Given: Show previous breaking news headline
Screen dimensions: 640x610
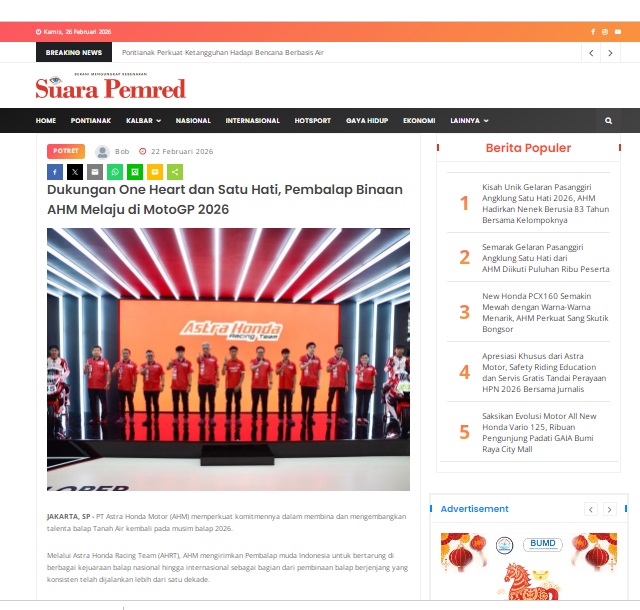Looking at the screenshot, I should click(592, 53).
